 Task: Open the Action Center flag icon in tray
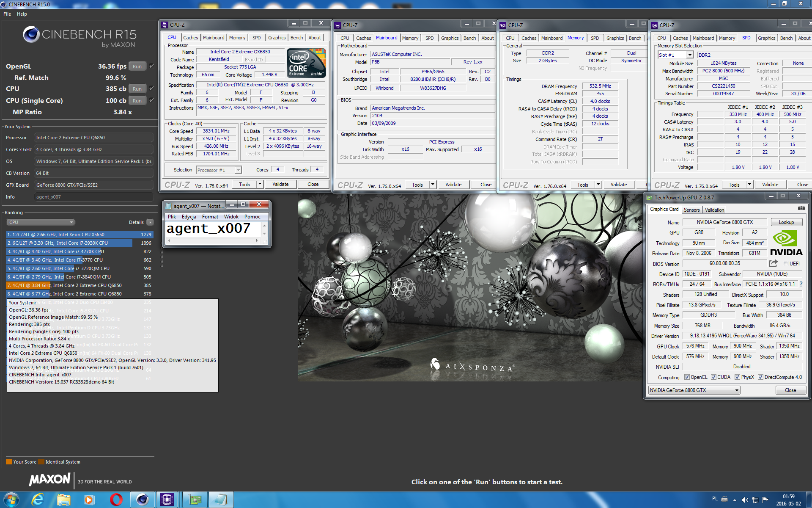coord(765,500)
